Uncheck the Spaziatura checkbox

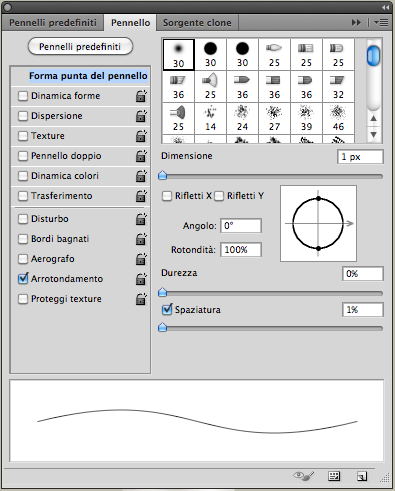click(x=167, y=310)
